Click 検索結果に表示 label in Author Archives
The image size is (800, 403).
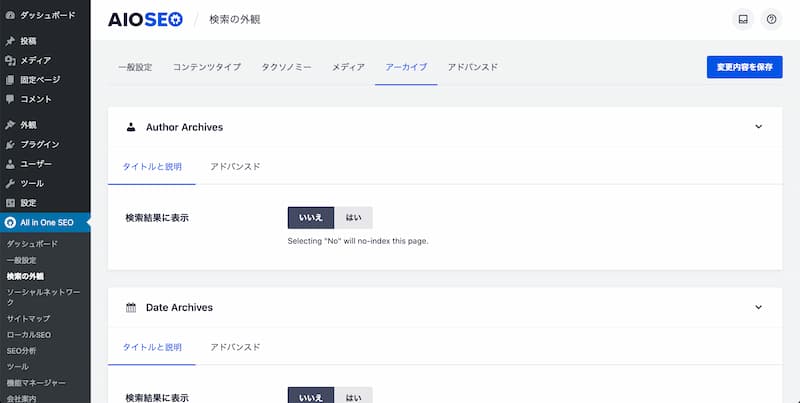(x=157, y=218)
